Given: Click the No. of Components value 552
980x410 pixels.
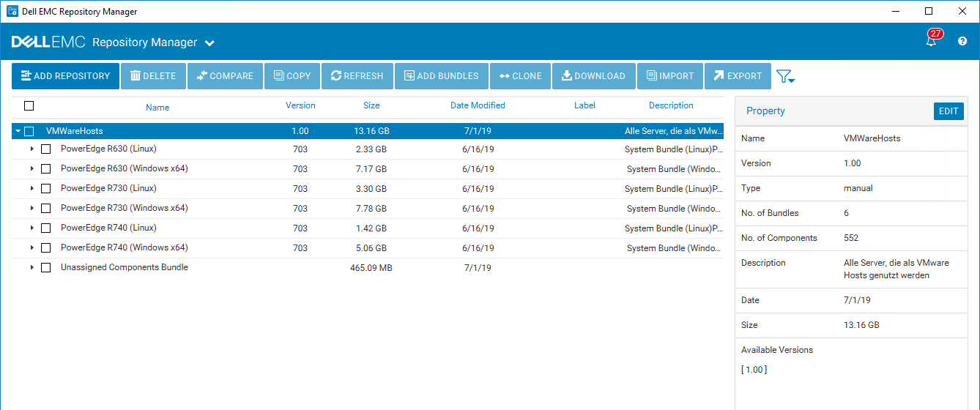Looking at the screenshot, I should click(x=851, y=238).
